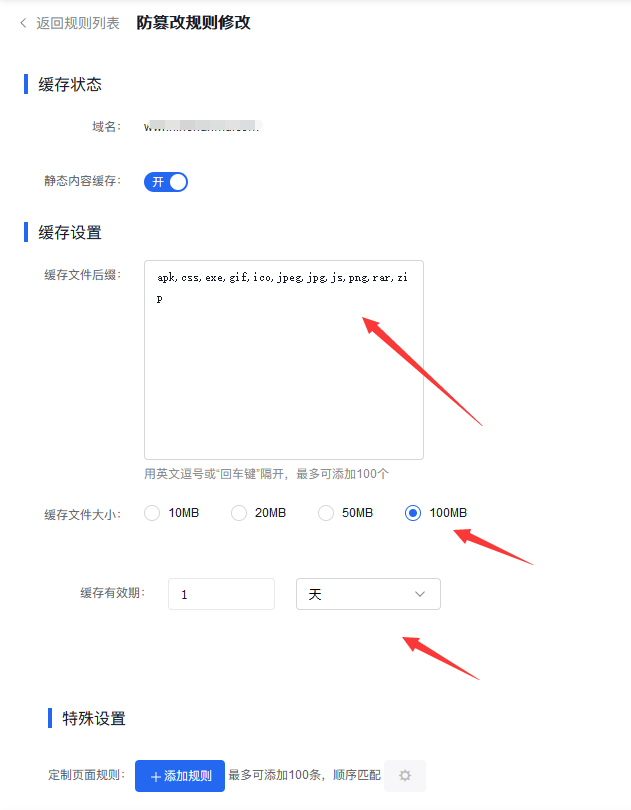Click the 特殊设置 section heading
Screen dimensions: 631x810
[94, 719]
